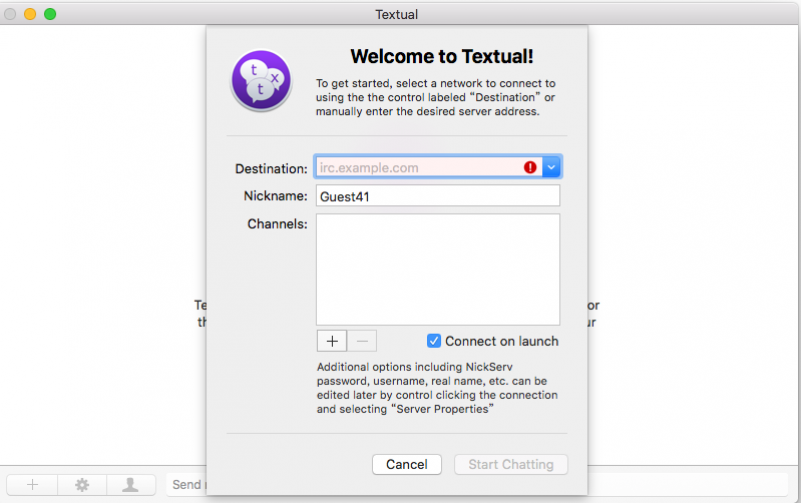This screenshot has width=801, height=503.
Task: Open the Destination network dropdown arrow
Action: pos(551,167)
